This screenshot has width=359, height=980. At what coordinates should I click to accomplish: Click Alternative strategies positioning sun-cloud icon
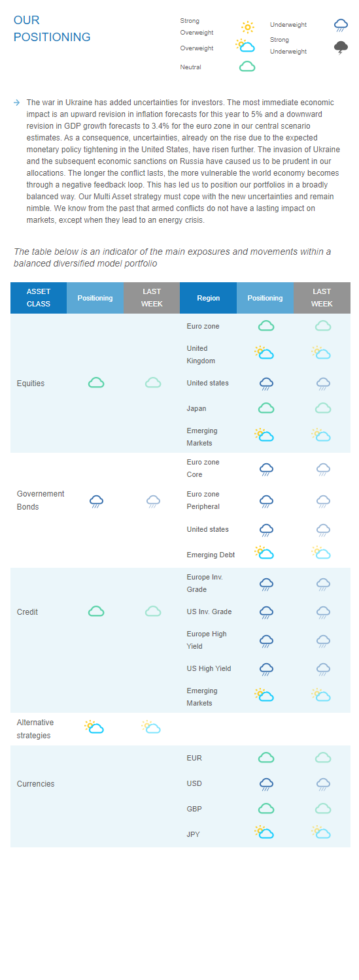[94, 727]
